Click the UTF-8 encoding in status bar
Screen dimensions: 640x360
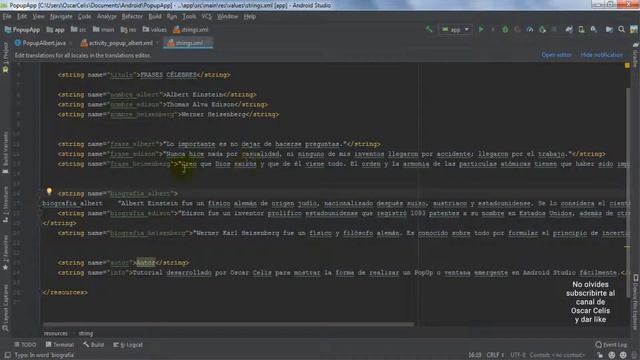tap(518, 355)
